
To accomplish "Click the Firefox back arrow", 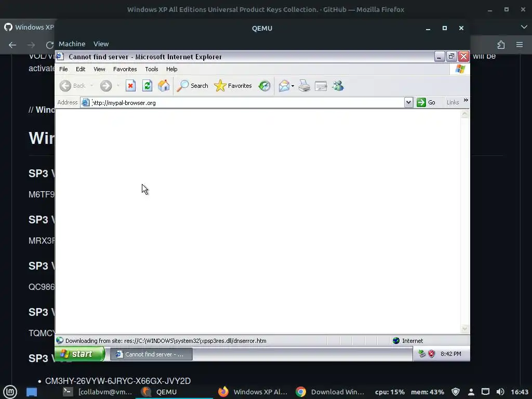I will click(x=12, y=45).
